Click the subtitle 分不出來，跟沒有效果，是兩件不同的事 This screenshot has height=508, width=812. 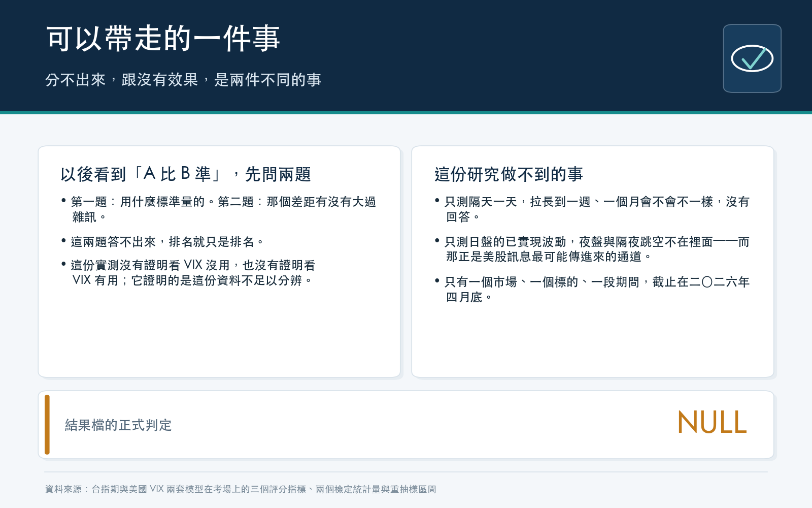coord(183,80)
